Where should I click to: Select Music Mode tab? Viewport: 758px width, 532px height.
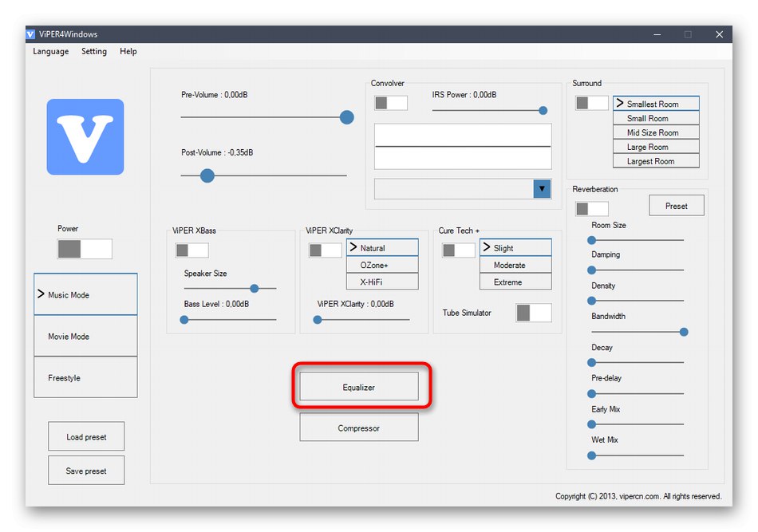[x=85, y=294]
